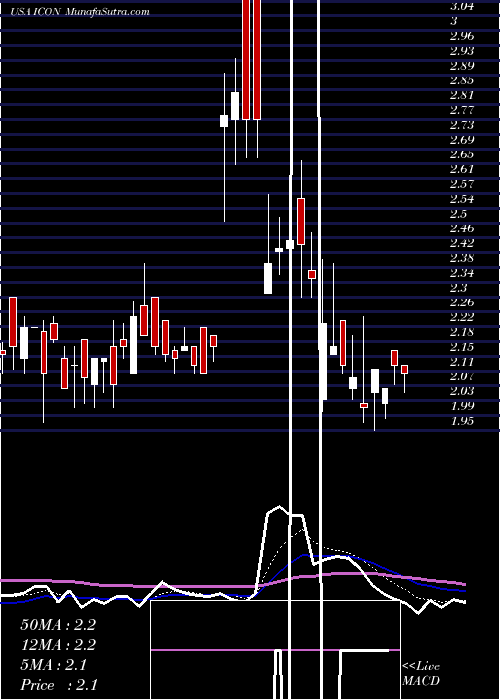Click the 2.07 price axis label
This screenshot has height=700, width=500.
[462, 376]
